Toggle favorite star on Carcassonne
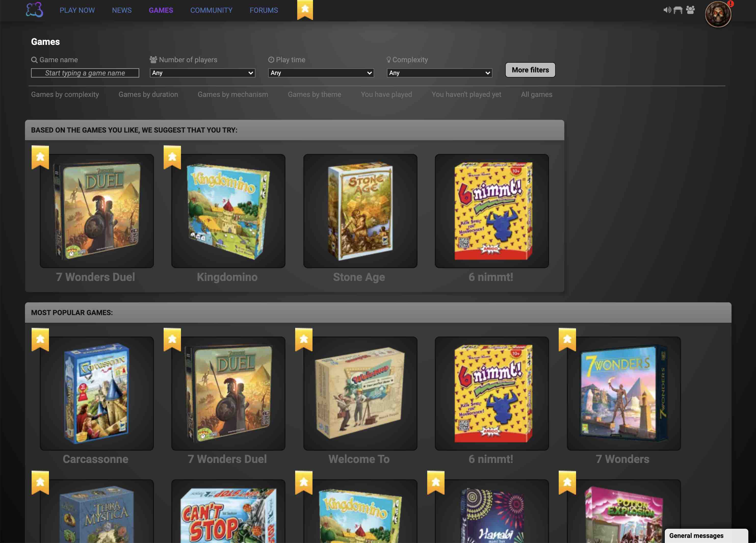The height and width of the screenshot is (543, 756). tap(40, 339)
